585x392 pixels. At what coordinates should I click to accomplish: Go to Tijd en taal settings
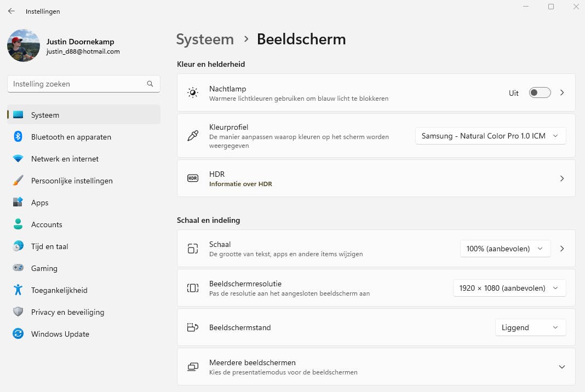(x=49, y=246)
